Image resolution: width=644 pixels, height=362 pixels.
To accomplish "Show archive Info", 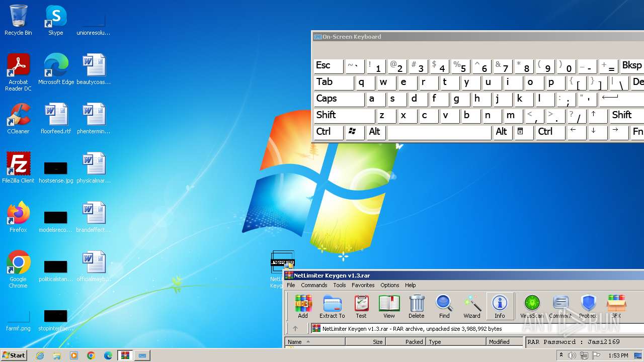I will [500, 307].
